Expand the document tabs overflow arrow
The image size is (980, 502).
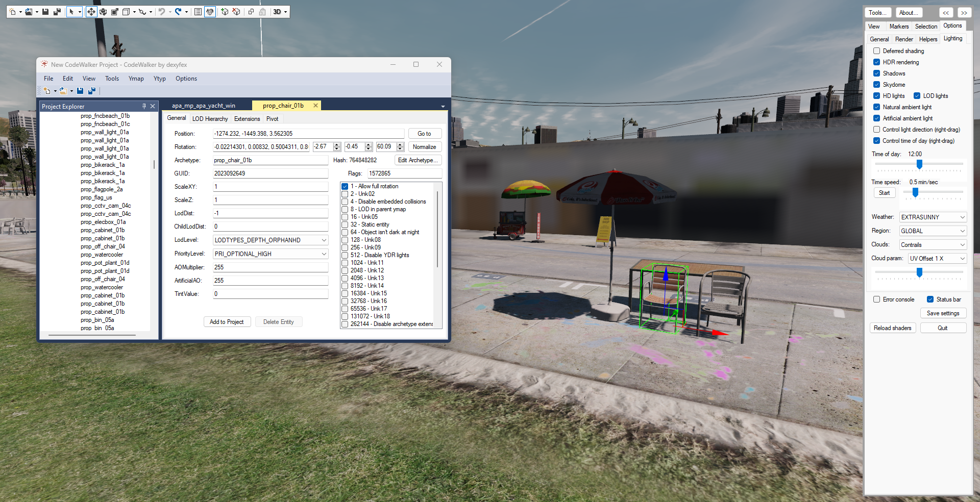pyautogui.click(x=443, y=106)
